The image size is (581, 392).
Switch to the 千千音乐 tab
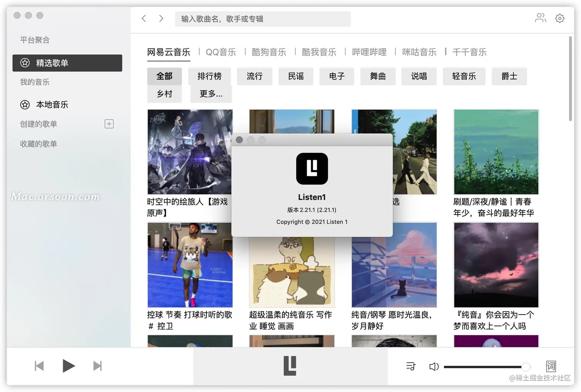click(x=470, y=52)
